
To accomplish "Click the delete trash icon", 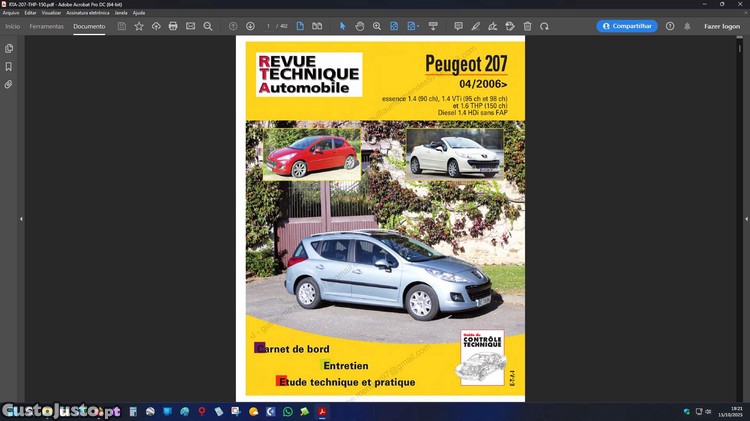I will pos(528,26).
